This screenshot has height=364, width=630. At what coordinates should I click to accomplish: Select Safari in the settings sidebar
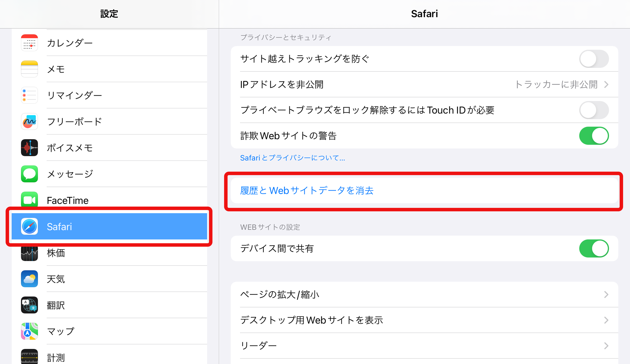click(109, 226)
